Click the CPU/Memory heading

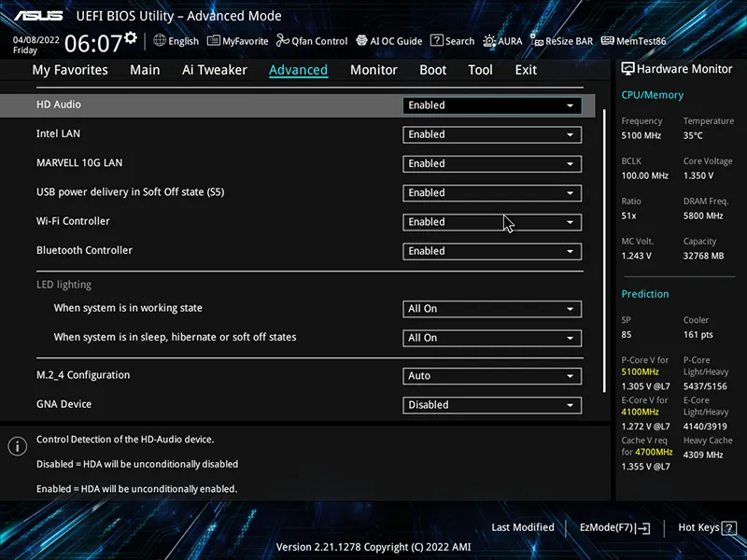point(652,95)
